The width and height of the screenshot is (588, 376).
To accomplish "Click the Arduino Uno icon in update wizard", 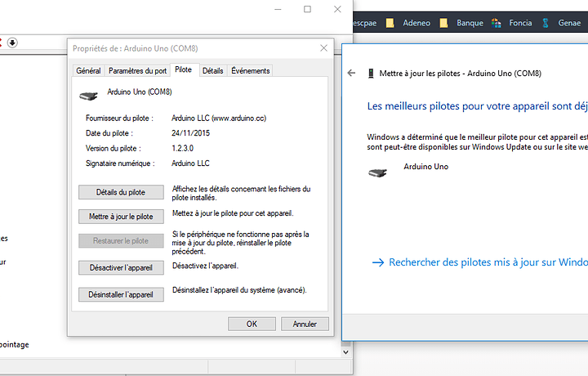I will [x=377, y=172].
